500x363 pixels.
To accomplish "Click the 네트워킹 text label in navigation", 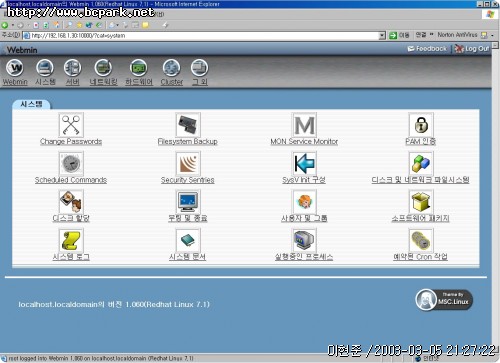I will pyautogui.click(x=104, y=82).
